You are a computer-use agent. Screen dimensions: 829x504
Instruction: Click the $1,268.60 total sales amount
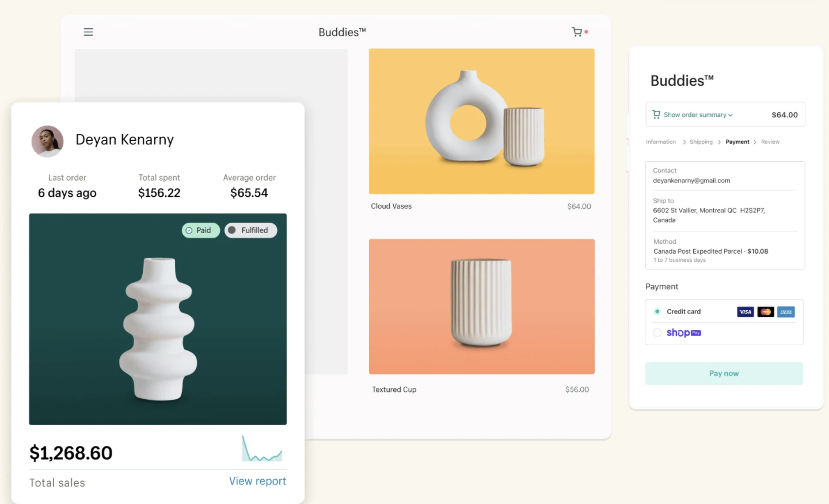pyautogui.click(x=71, y=453)
